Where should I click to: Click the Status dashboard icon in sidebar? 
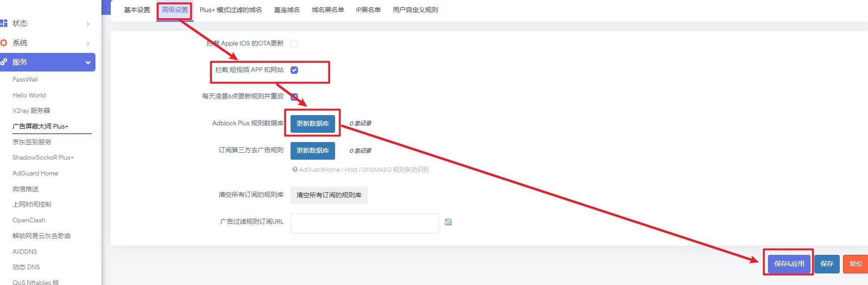[4, 23]
